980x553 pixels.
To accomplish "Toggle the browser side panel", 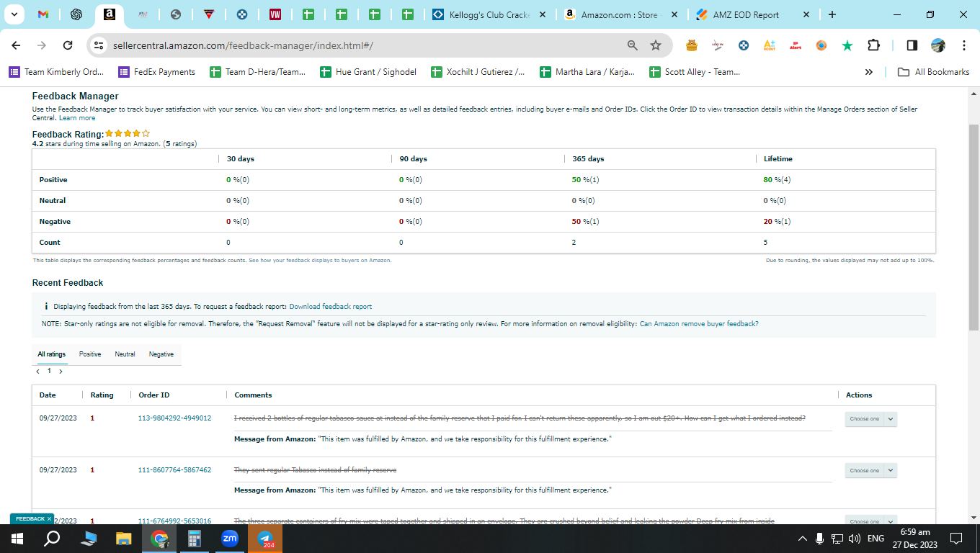I will click(x=912, y=45).
